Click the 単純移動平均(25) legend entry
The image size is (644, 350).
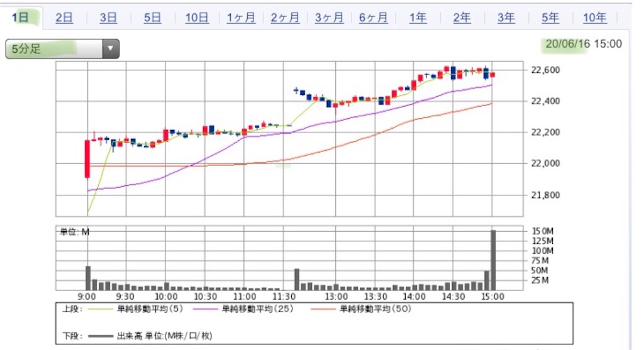pyautogui.click(x=257, y=309)
